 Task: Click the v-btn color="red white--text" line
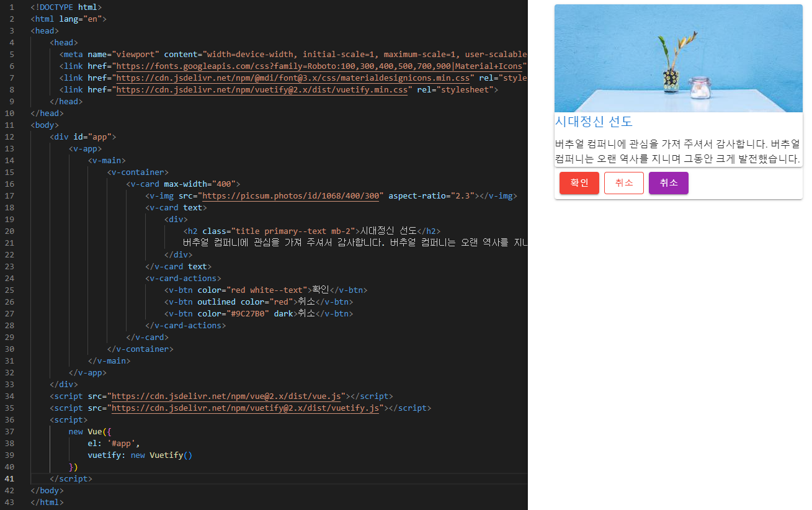pyautogui.click(x=266, y=290)
